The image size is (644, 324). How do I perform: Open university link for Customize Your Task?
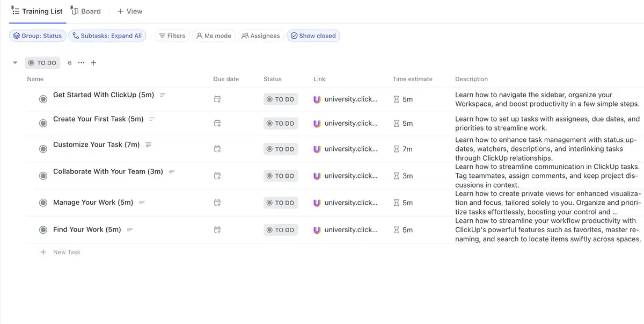tap(346, 149)
